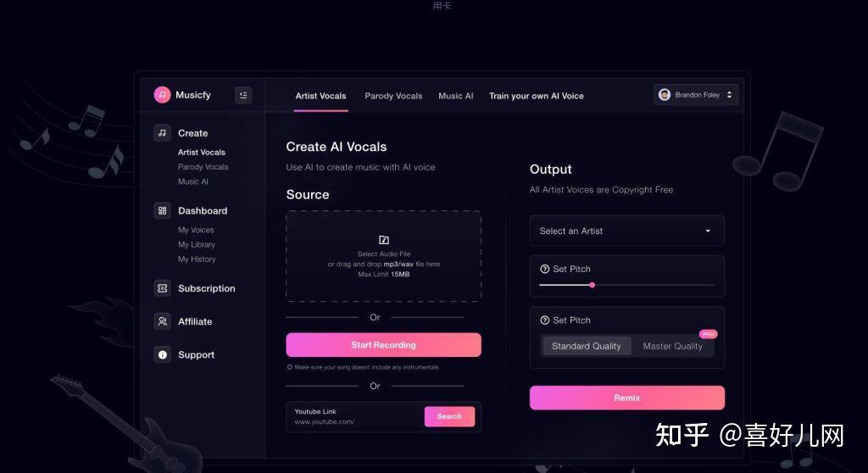Open the Select an Artist dropdown
This screenshot has width=868, height=473.
coord(626,231)
